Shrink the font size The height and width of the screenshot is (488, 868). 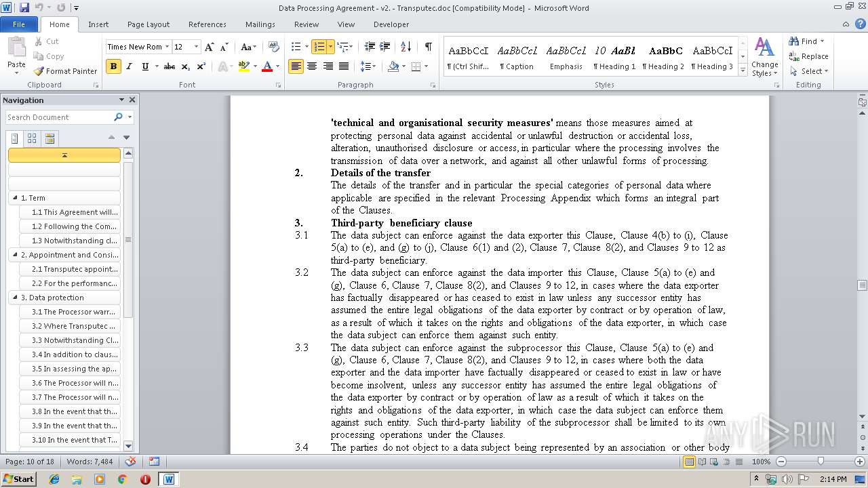[x=224, y=47]
